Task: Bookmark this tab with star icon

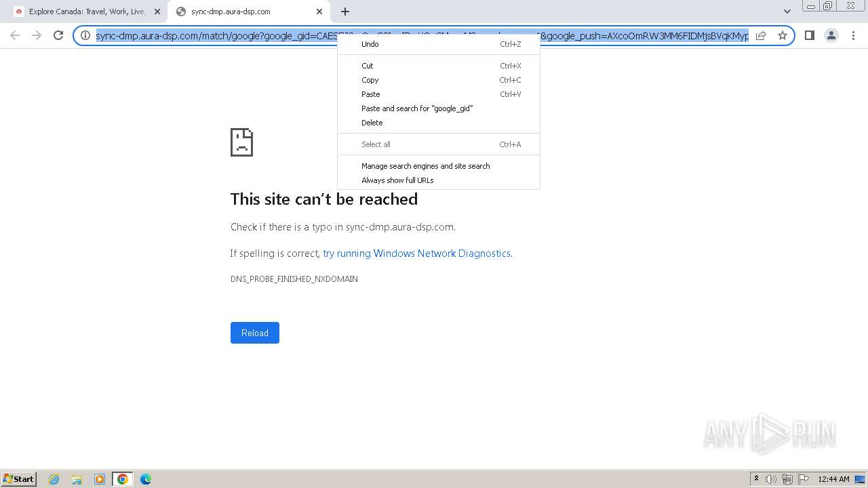Action: tap(783, 35)
